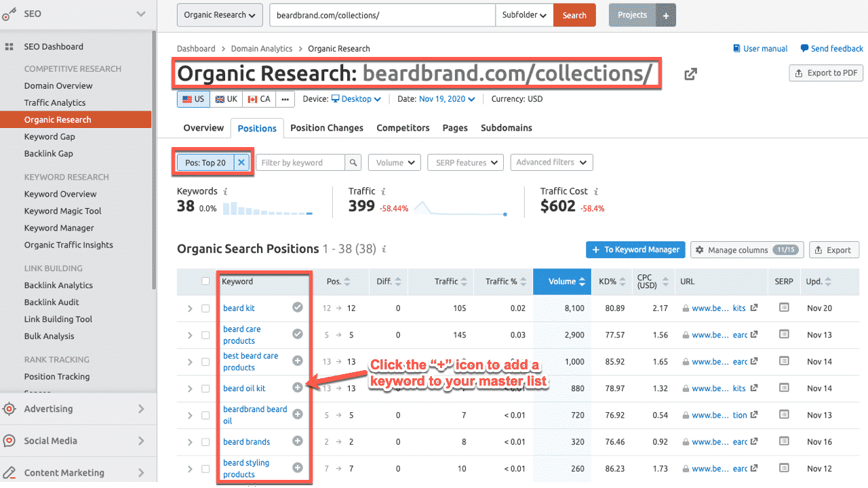The image size is (868, 488).
Task: Click the info icon next to Traffic Cost
Action: coord(596,192)
